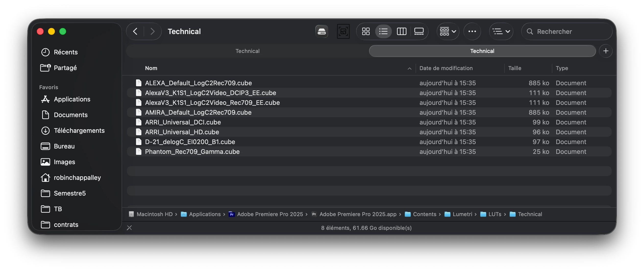This screenshot has height=271, width=644.
Task: Click 25 ko size of Phantom file
Action: 541,151
